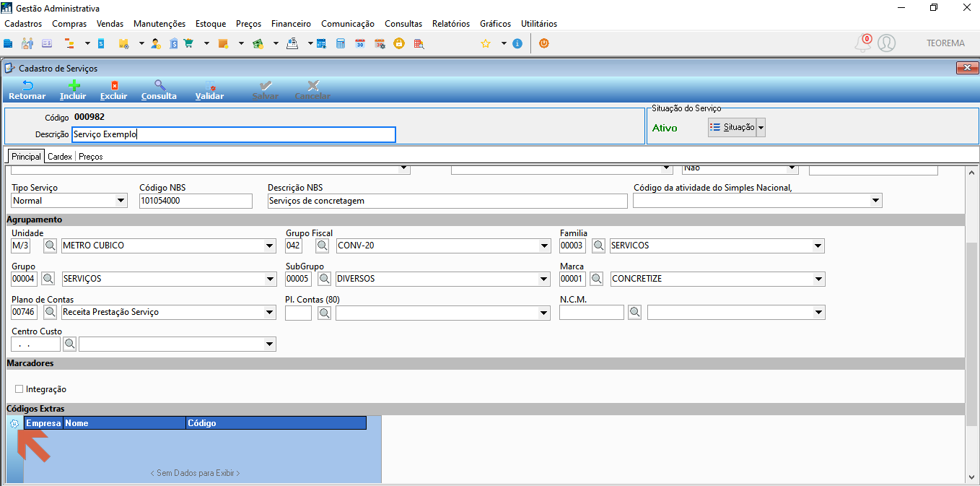Click the blue building icon in main toolbar

[x=9, y=43]
